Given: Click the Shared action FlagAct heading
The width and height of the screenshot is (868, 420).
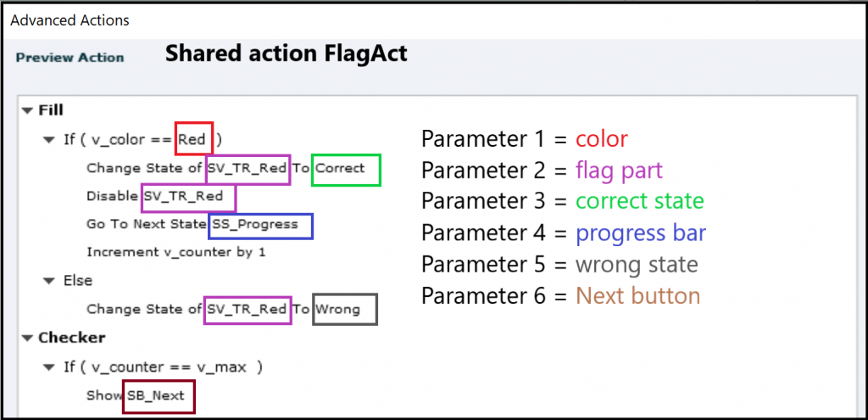Looking at the screenshot, I should pyautogui.click(x=286, y=54).
